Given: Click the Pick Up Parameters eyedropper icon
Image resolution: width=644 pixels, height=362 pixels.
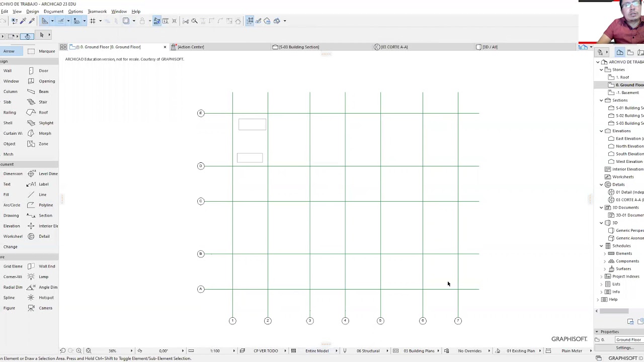Looking at the screenshot, I should tap(23, 21).
